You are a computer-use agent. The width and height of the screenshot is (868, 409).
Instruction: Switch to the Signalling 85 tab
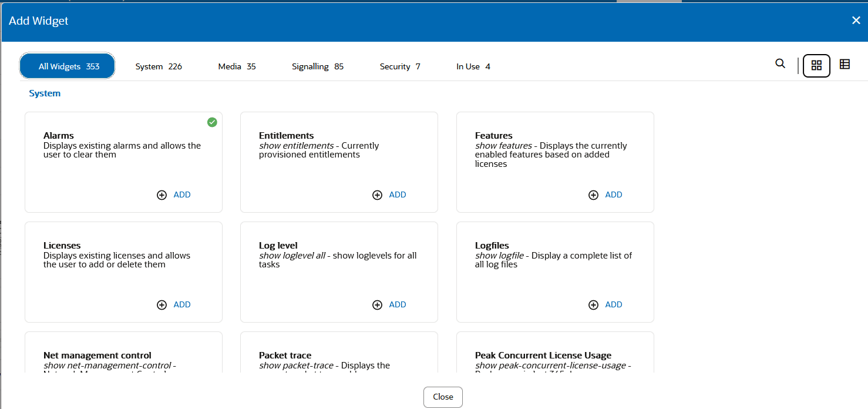click(318, 66)
